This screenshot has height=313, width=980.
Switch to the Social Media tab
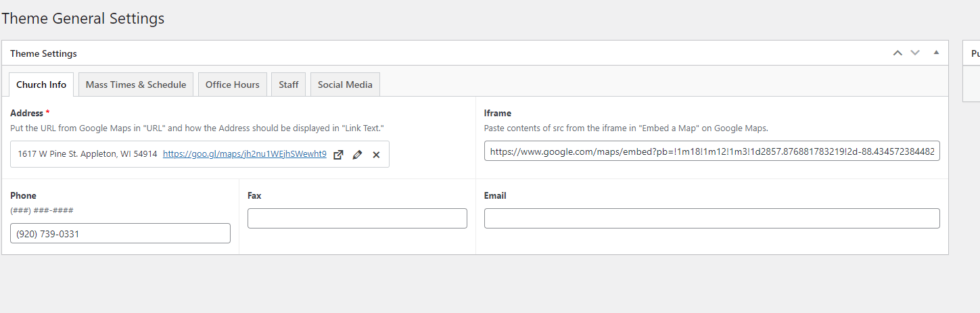tap(345, 85)
